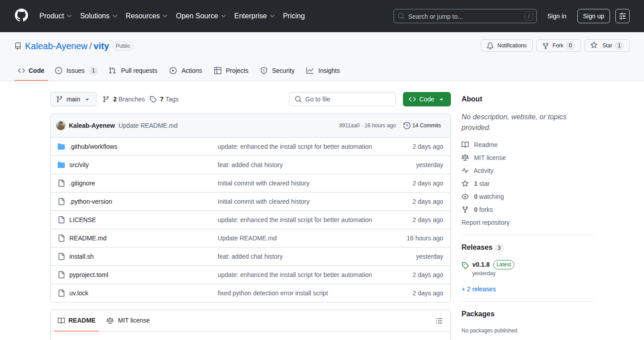Click the folder icon beside .github/workflows
This screenshot has height=340, width=644.
tap(61, 147)
